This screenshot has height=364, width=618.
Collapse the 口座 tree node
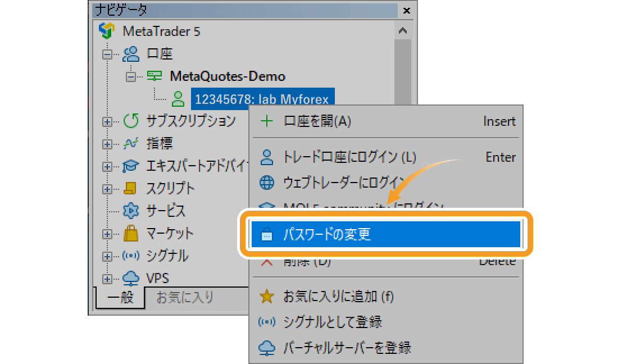(x=107, y=54)
